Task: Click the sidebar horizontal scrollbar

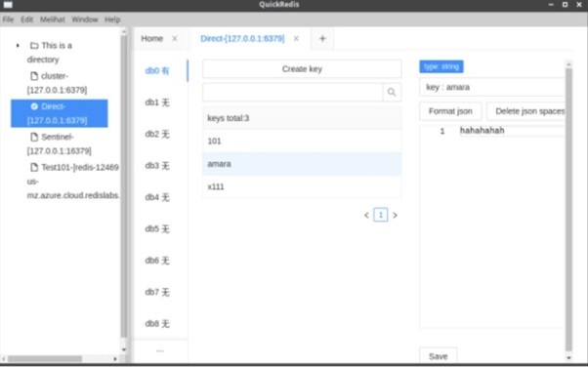Action: 45,359
